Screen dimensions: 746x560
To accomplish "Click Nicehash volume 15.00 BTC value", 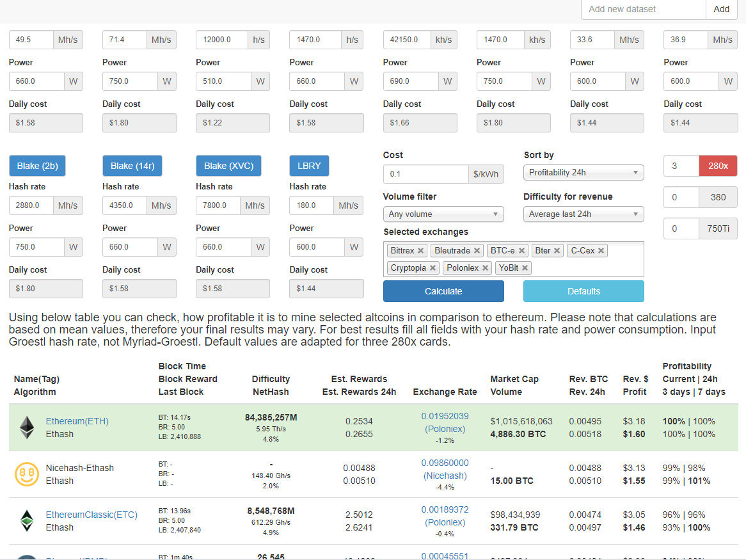I will coord(512,481).
